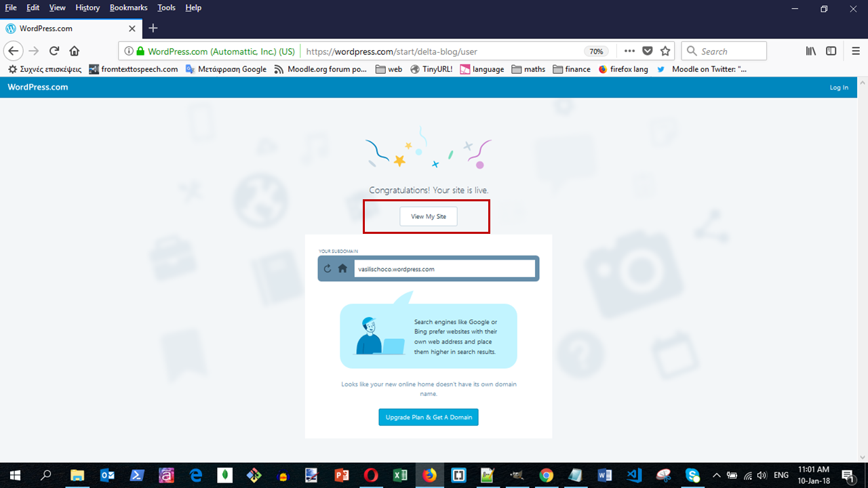Click the vasilischoco.wordpress.com subdomain field
This screenshot has width=868, height=488.
(444, 268)
